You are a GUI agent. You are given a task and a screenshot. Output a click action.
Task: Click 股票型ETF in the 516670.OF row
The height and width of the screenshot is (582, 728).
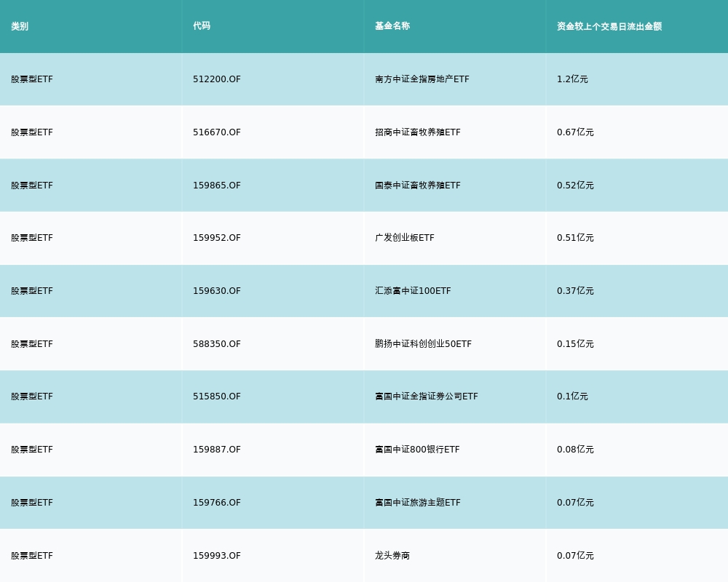tap(32, 132)
